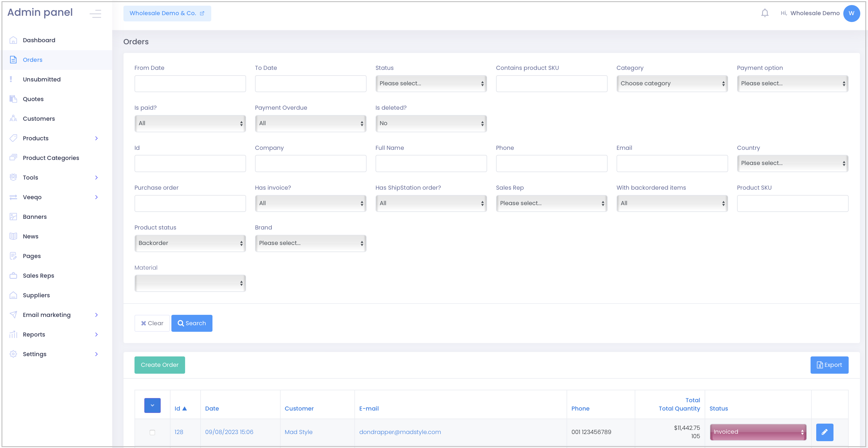The width and height of the screenshot is (868, 448).
Task: Open the Is deleted? dropdown
Action: click(431, 123)
